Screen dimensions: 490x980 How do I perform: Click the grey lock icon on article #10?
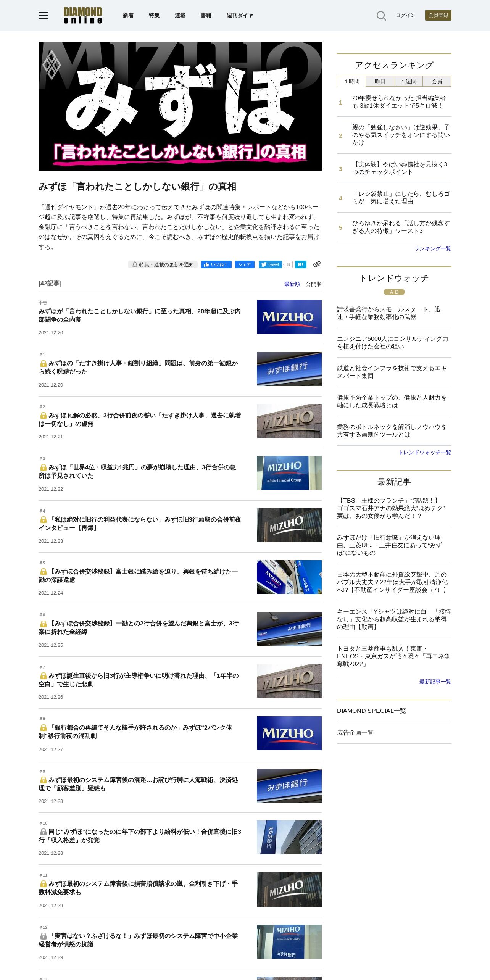pos(44,832)
